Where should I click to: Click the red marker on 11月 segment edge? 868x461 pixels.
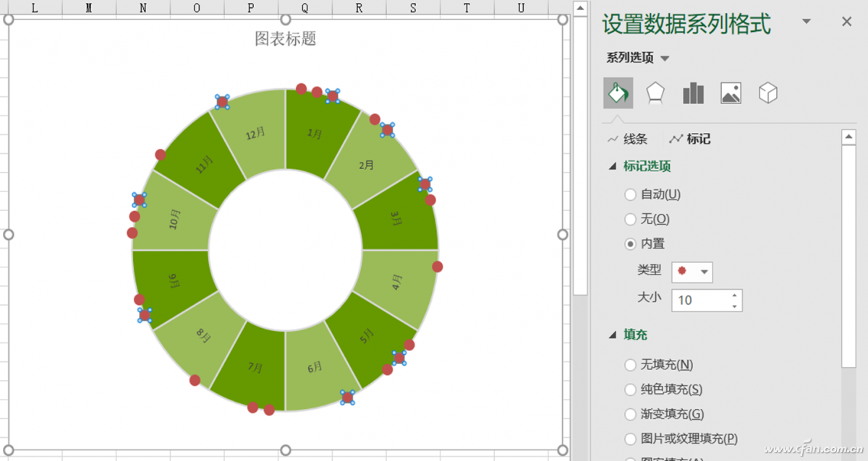pos(161,155)
